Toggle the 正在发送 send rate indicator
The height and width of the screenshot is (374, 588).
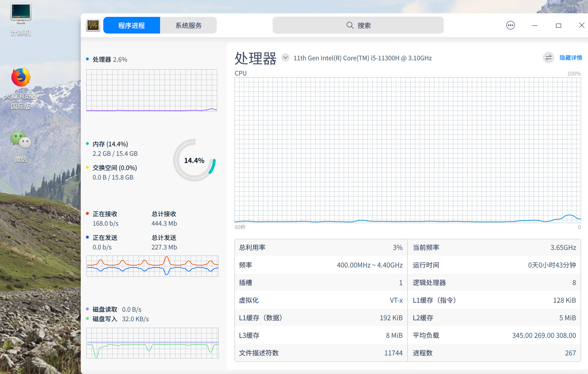point(88,237)
